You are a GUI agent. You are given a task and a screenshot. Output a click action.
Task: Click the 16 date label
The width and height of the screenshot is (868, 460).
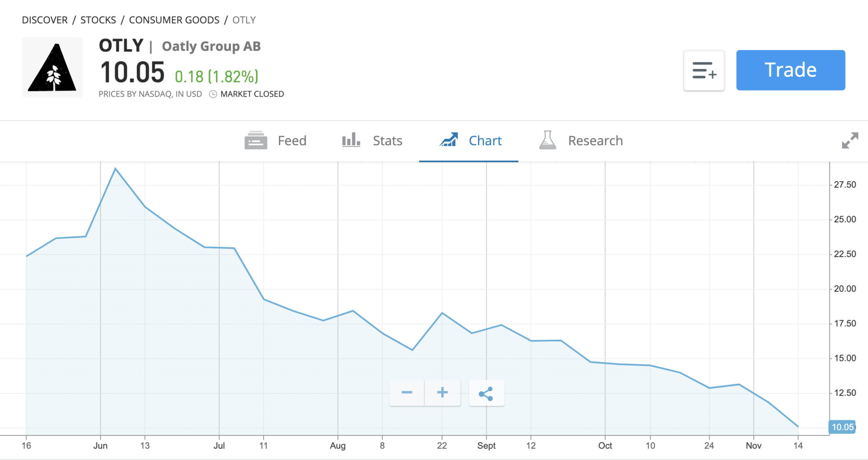click(x=26, y=446)
